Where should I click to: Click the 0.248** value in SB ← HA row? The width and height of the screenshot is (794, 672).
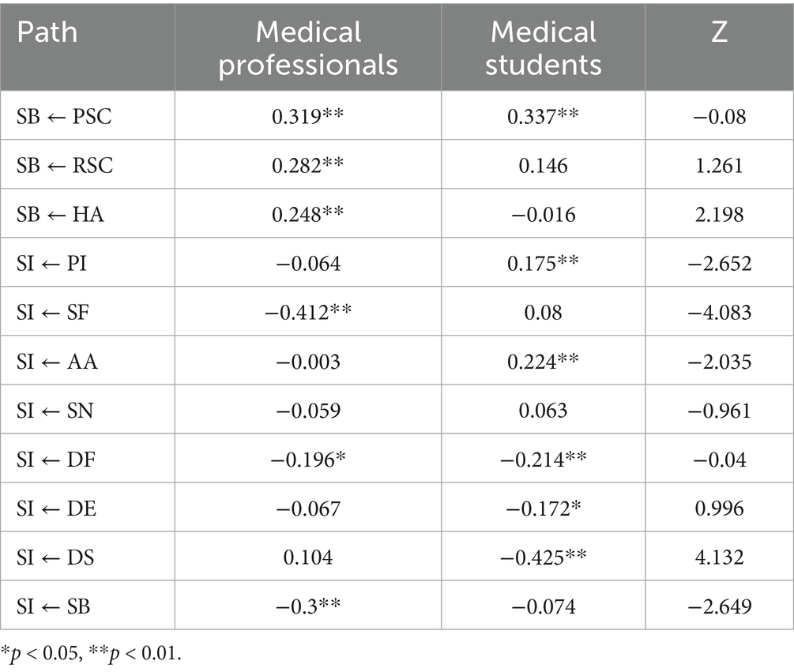pos(308,213)
